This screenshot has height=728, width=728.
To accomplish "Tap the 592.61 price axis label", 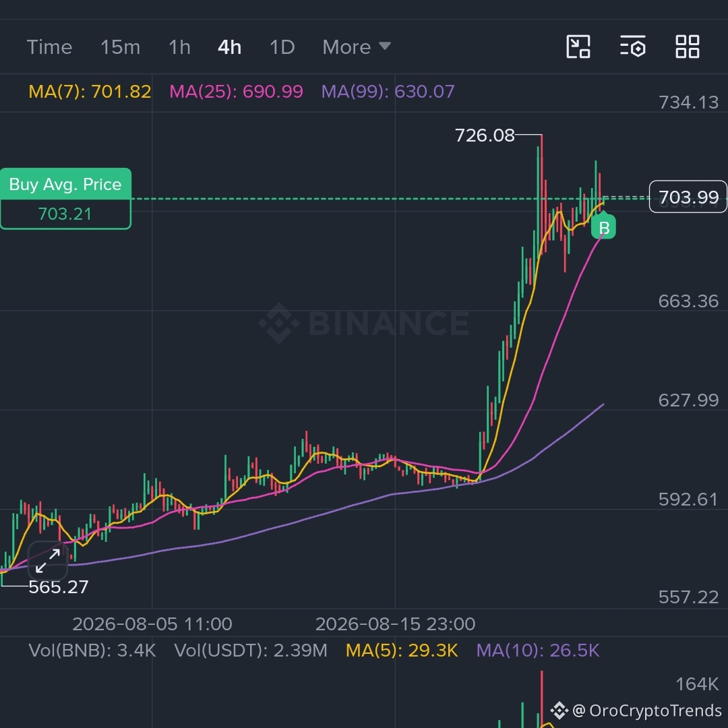I will coord(688,499).
